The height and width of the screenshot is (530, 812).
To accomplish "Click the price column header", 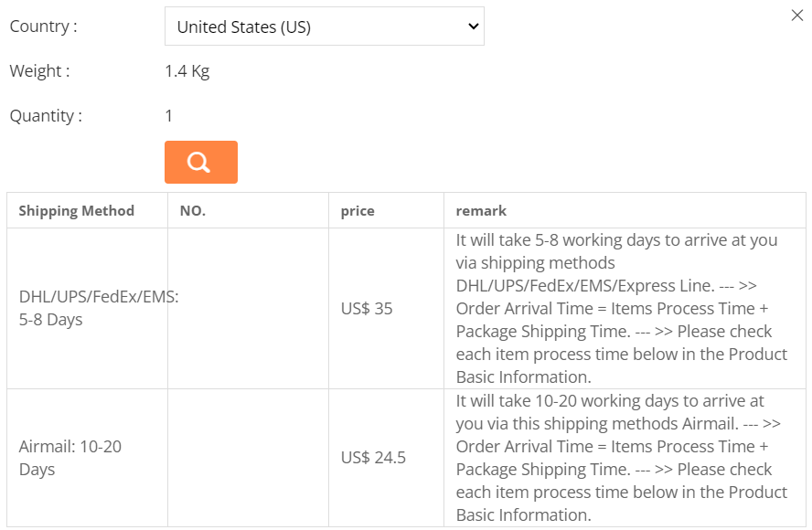I will click(358, 211).
